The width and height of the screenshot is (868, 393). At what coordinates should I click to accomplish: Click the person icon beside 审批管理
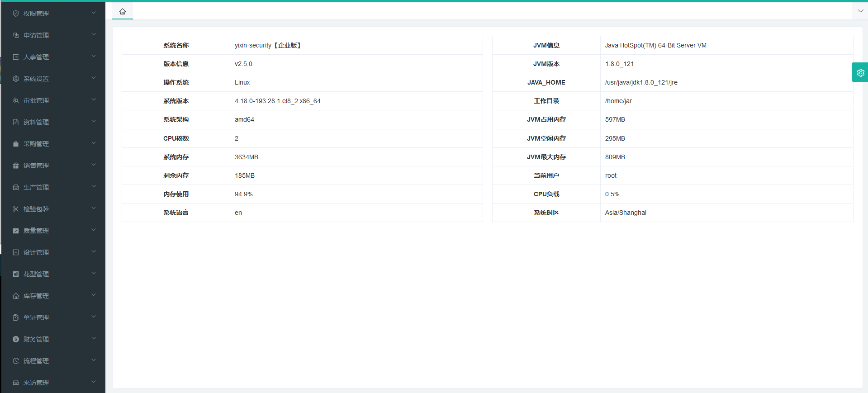point(16,100)
